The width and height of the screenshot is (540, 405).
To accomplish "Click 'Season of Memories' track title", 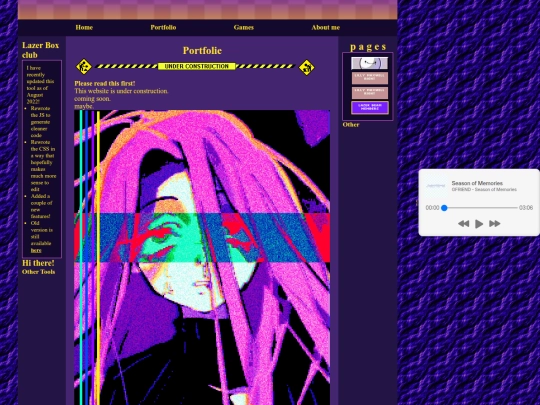I will (x=477, y=183).
